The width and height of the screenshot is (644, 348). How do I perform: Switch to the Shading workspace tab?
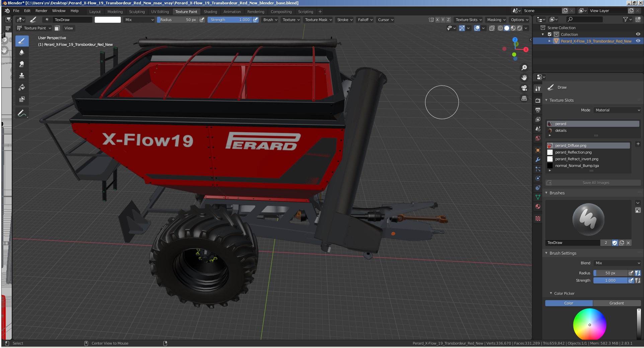pos(210,12)
